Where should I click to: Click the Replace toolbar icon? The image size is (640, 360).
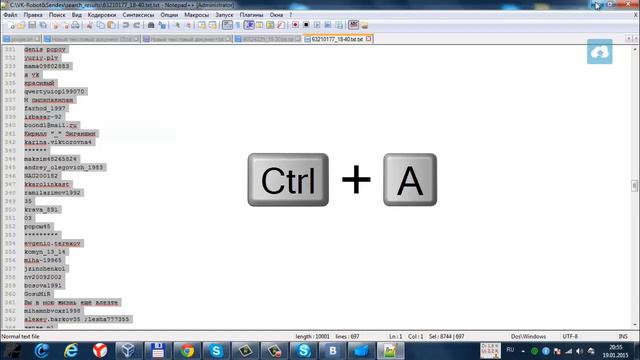[162, 25]
